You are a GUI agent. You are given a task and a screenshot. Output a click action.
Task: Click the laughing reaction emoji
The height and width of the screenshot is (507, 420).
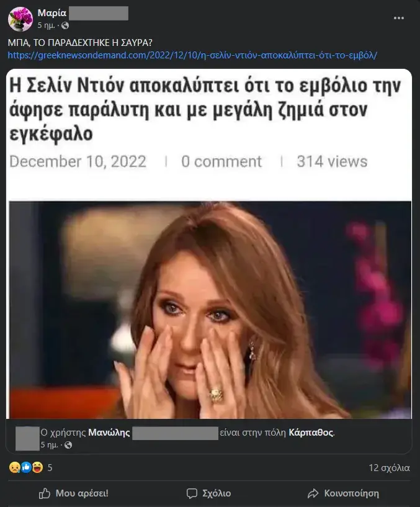[x=37, y=467]
